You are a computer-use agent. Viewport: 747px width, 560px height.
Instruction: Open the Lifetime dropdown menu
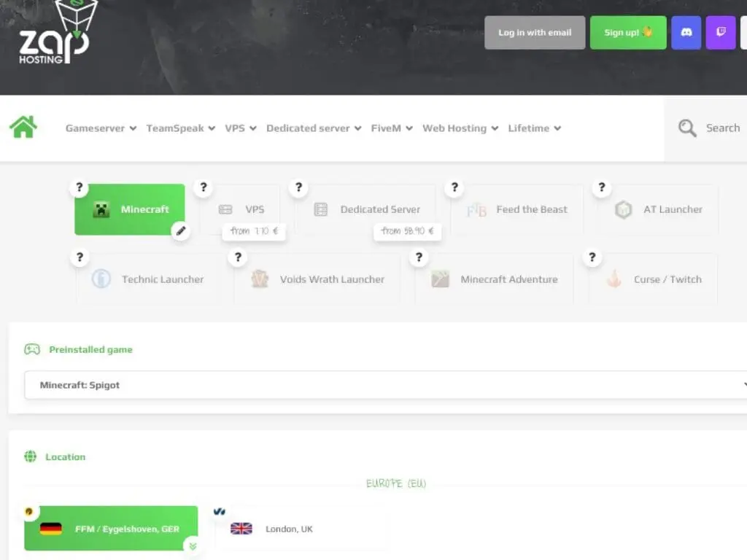point(534,128)
